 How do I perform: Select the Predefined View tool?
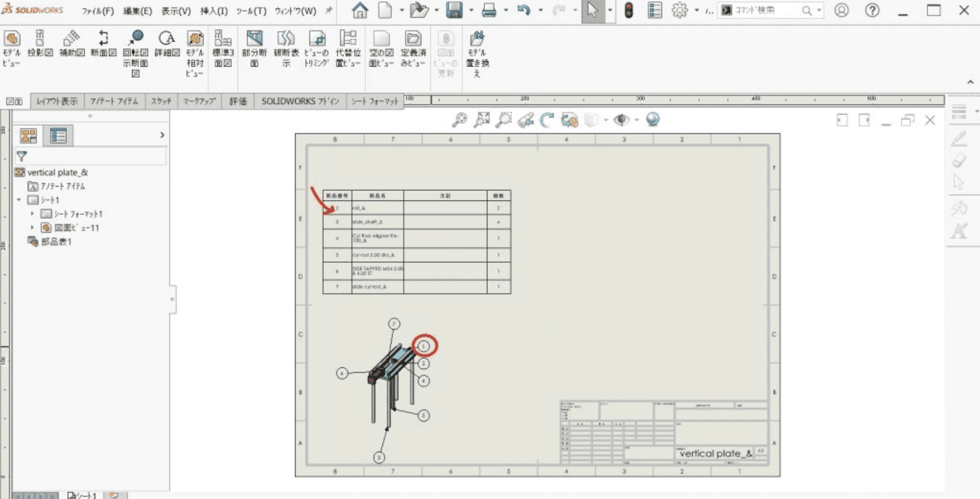pos(413,48)
